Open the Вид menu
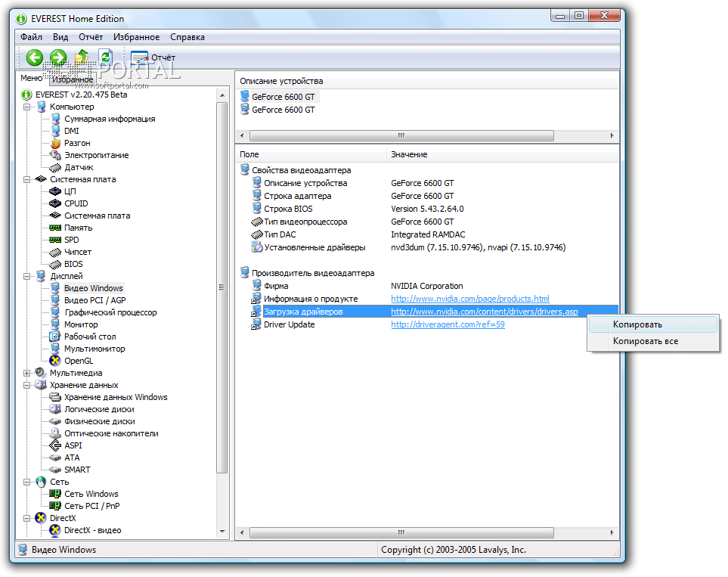 pos(60,37)
